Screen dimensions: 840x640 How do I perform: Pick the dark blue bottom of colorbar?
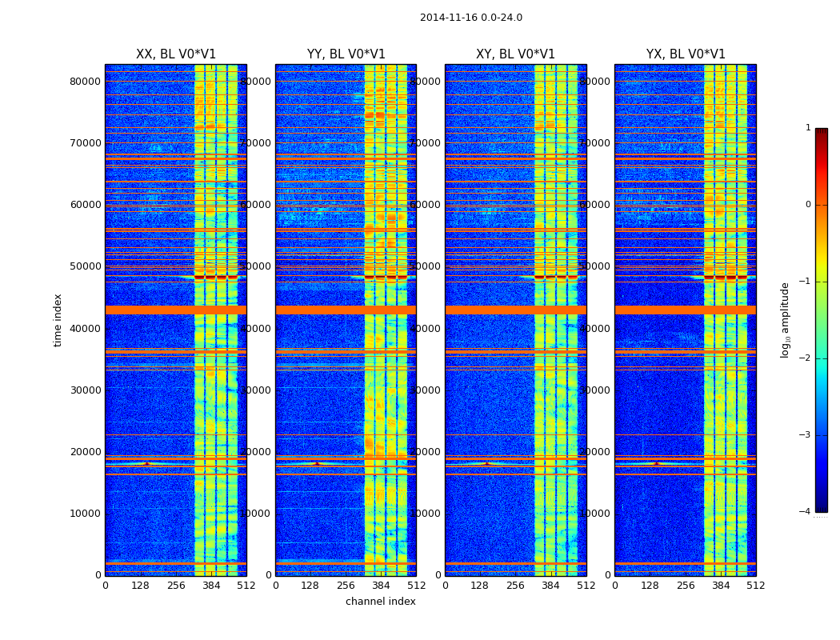(x=821, y=507)
